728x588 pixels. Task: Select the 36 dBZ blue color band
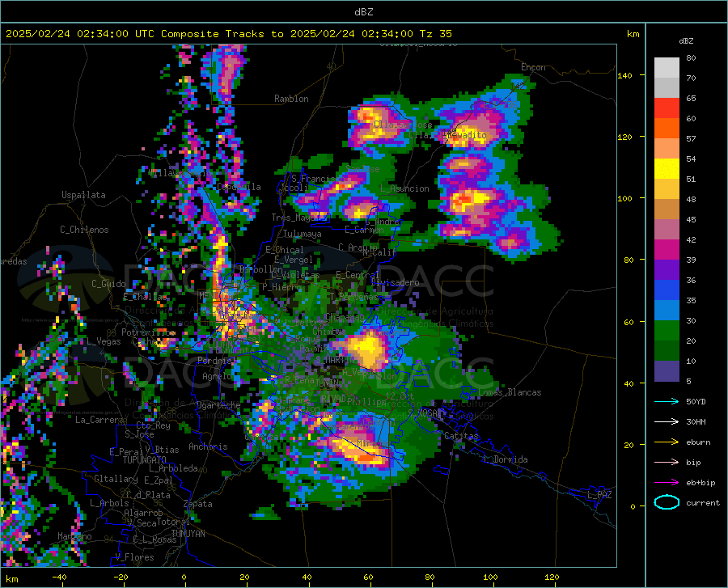[x=667, y=290]
